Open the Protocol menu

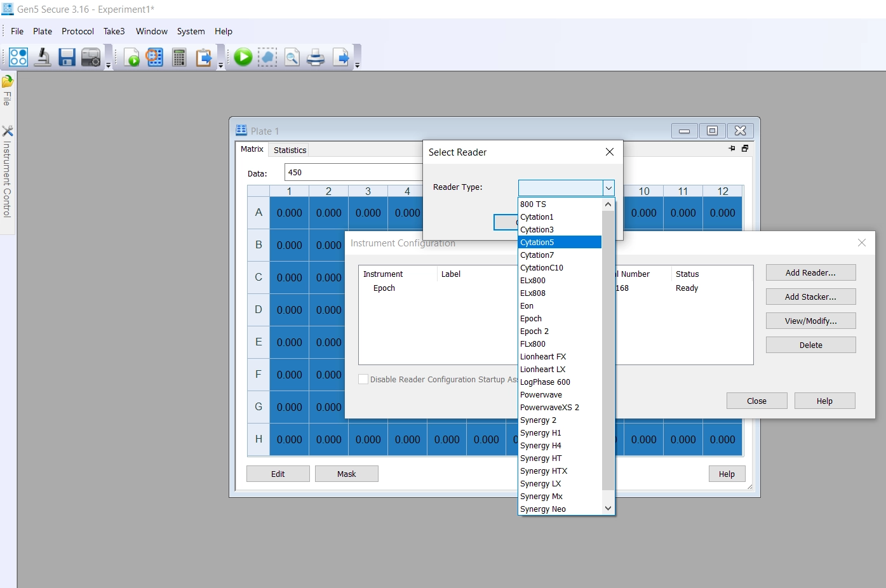tap(77, 31)
